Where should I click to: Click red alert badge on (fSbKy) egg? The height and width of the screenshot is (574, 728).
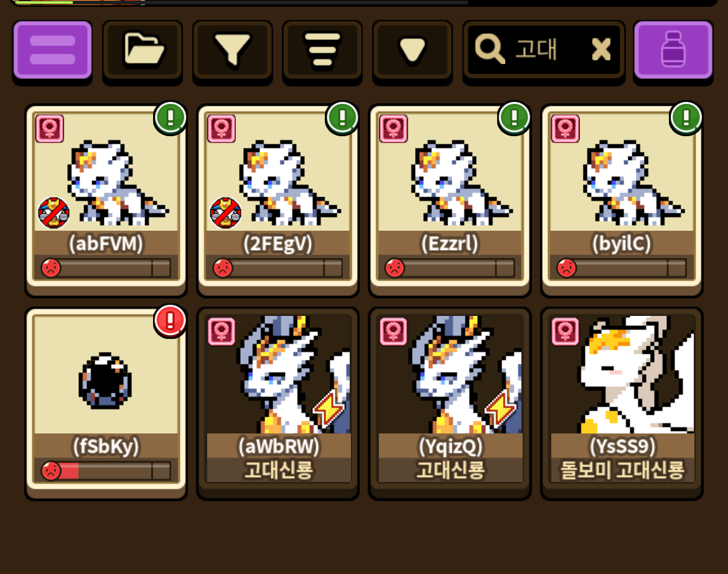coord(170,321)
